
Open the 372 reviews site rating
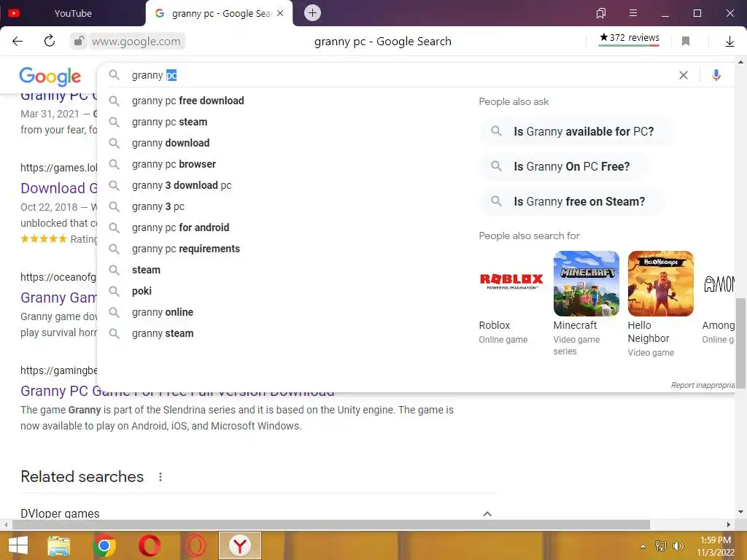pos(630,38)
